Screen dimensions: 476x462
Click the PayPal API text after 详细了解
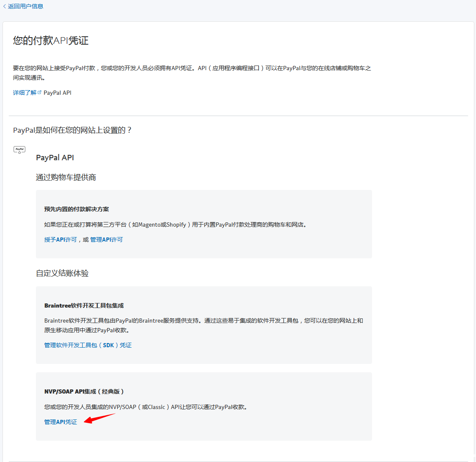click(58, 93)
